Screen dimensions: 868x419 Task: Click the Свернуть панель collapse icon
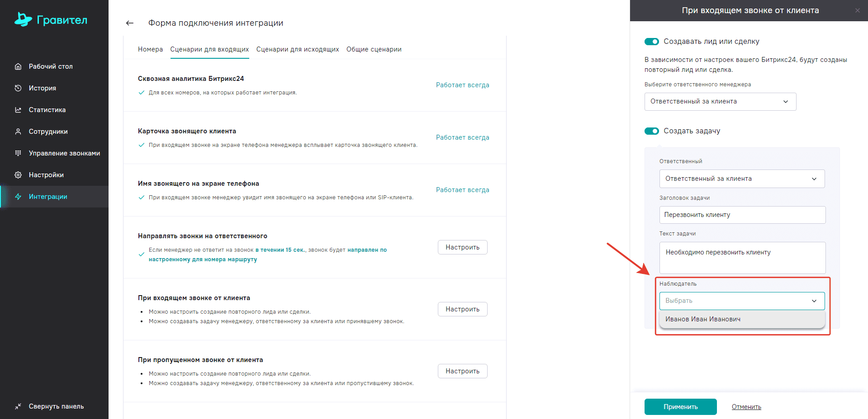pos(18,406)
